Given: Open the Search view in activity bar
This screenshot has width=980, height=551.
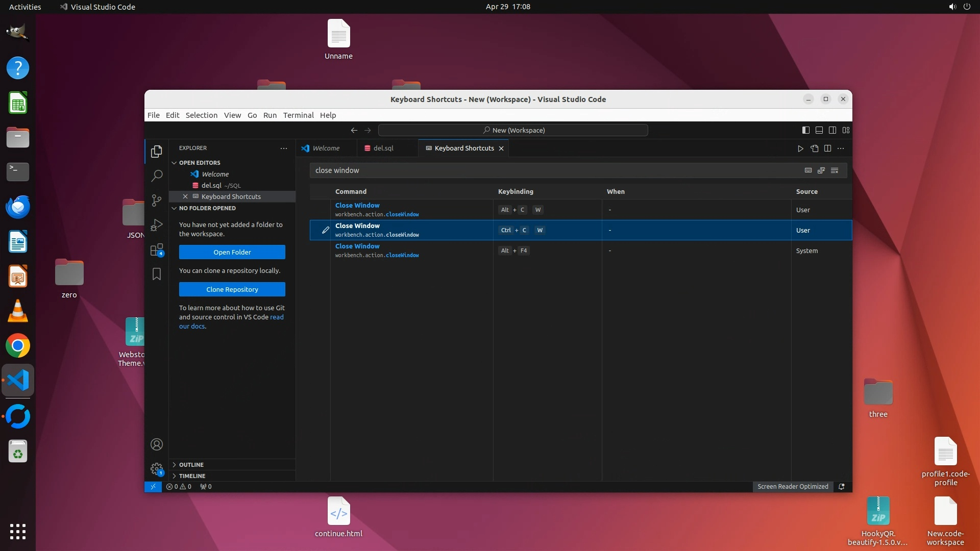Looking at the screenshot, I should pos(157,176).
